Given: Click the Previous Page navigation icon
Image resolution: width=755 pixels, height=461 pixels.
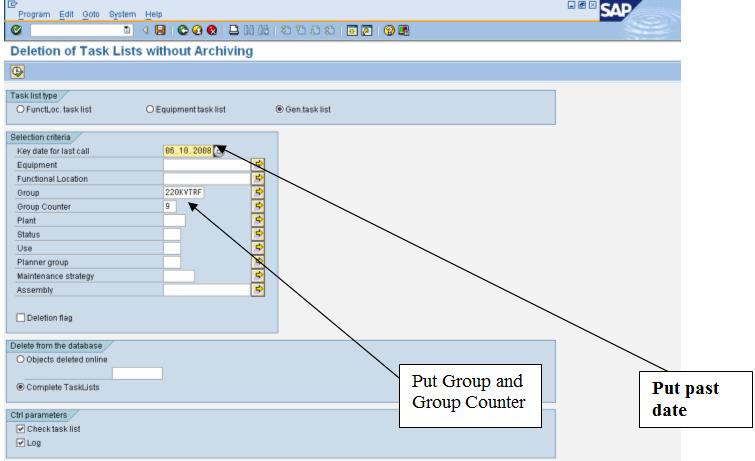Looking at the screenshot, I should pos(300,30).
